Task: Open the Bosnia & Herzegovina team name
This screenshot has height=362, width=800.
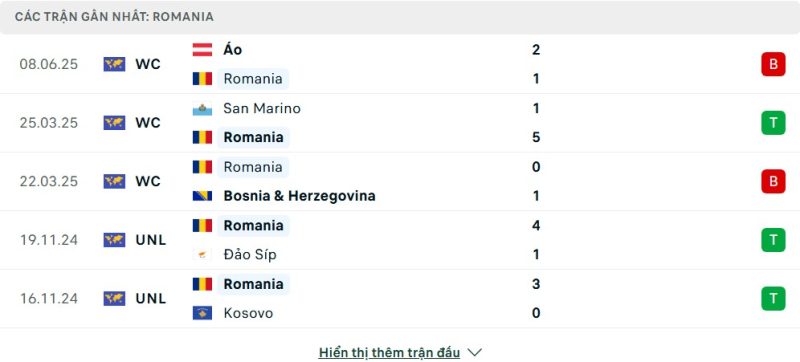Action: pyautogui.click(x=299, y=196)
